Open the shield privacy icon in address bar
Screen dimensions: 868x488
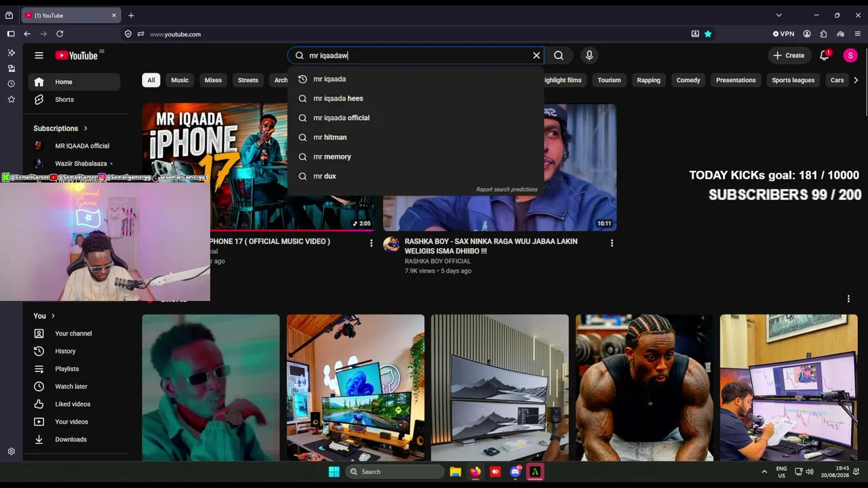(128, 34)
